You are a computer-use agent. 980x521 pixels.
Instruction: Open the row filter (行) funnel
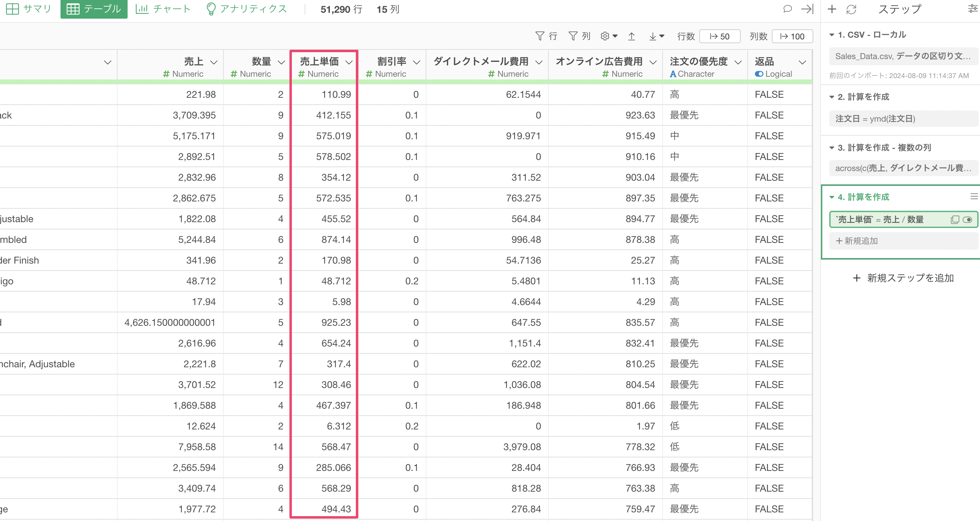[x=546, y=36]
